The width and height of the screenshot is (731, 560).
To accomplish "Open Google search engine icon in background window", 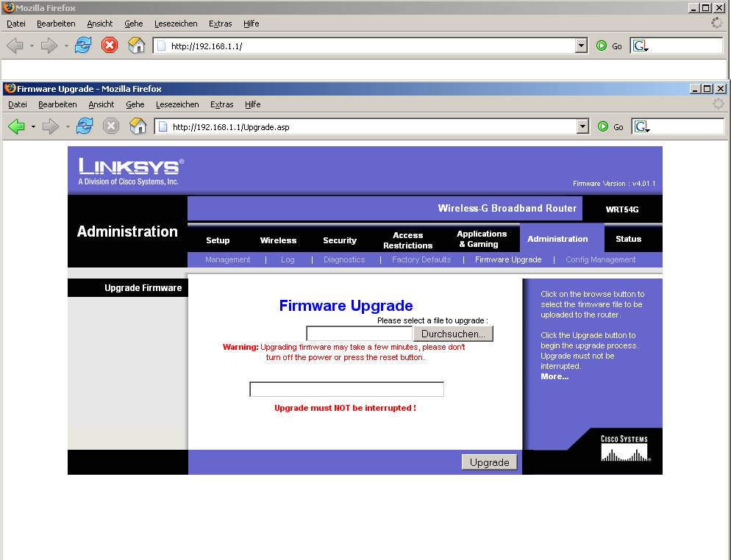I will click(640, 46).
